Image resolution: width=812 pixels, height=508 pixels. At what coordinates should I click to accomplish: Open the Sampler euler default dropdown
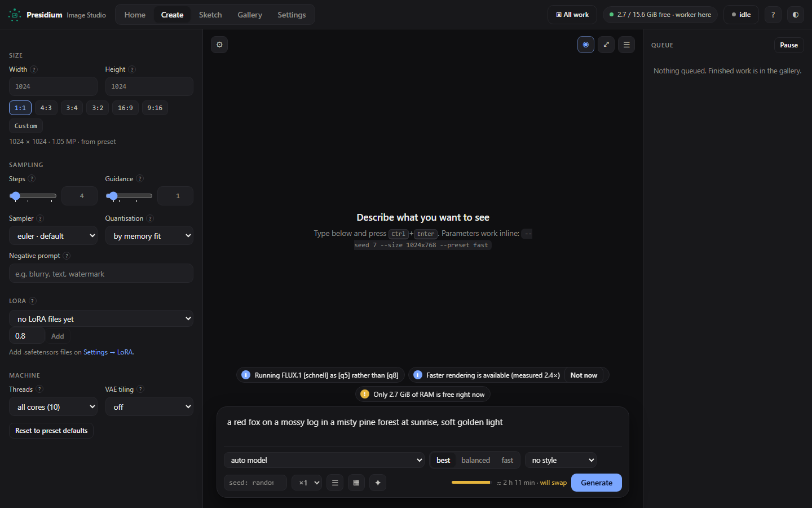(54, 236)
